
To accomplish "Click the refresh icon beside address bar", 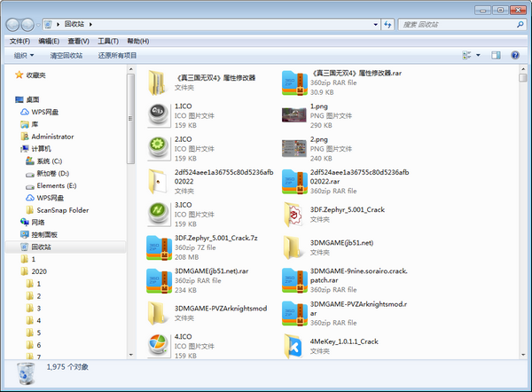I will (387, 25).
